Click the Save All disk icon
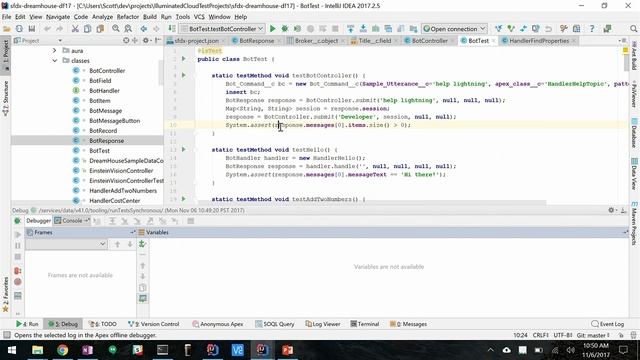Screen dimensions: 640x360 (x=31, y=29)
